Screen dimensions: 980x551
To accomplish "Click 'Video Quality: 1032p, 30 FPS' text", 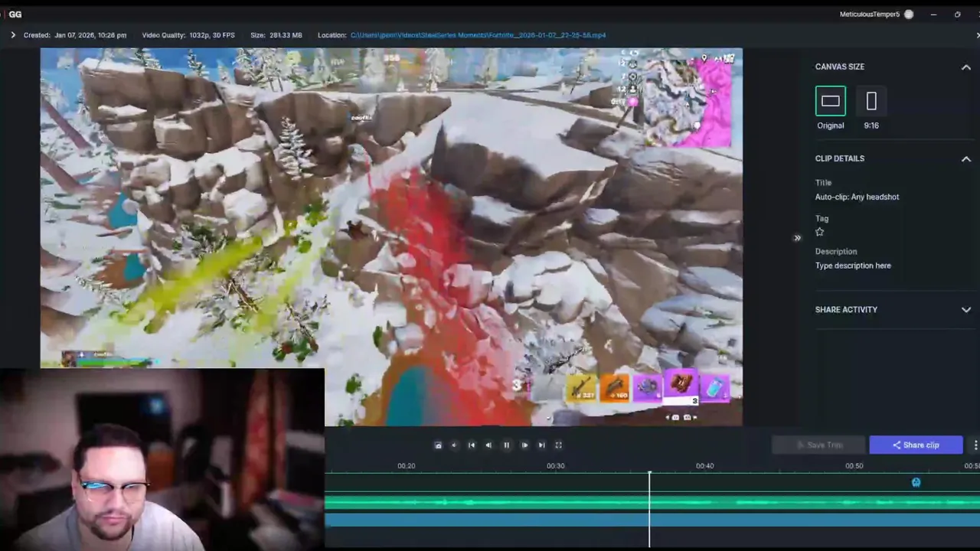I will point(188,35).
